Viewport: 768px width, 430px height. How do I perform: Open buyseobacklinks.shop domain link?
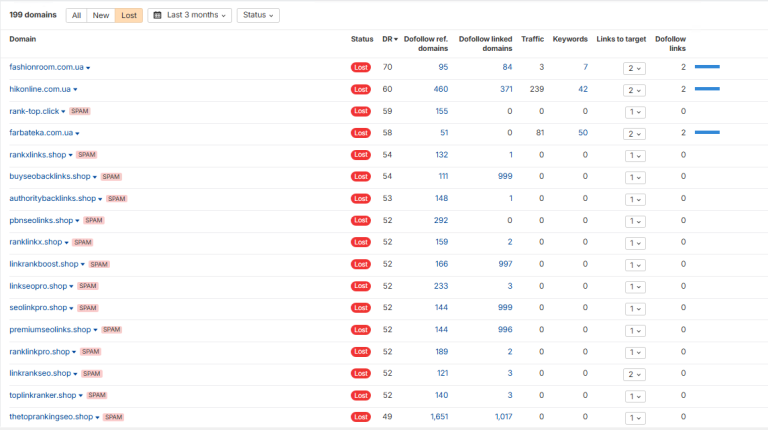pyautogui.click(x=50, y=176)
